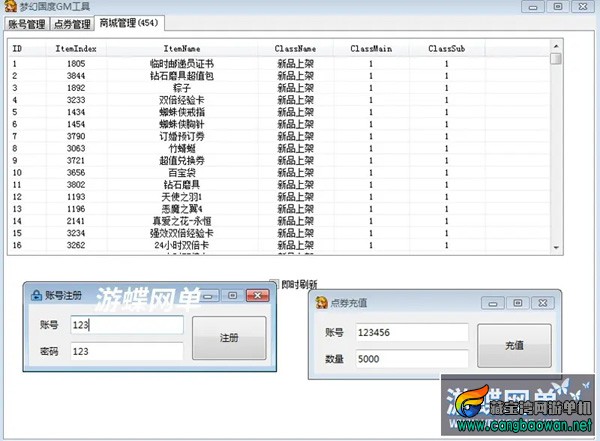Screen dimensions: 600x441
Task: Sort by the ID column header
Action: point(27,49)
